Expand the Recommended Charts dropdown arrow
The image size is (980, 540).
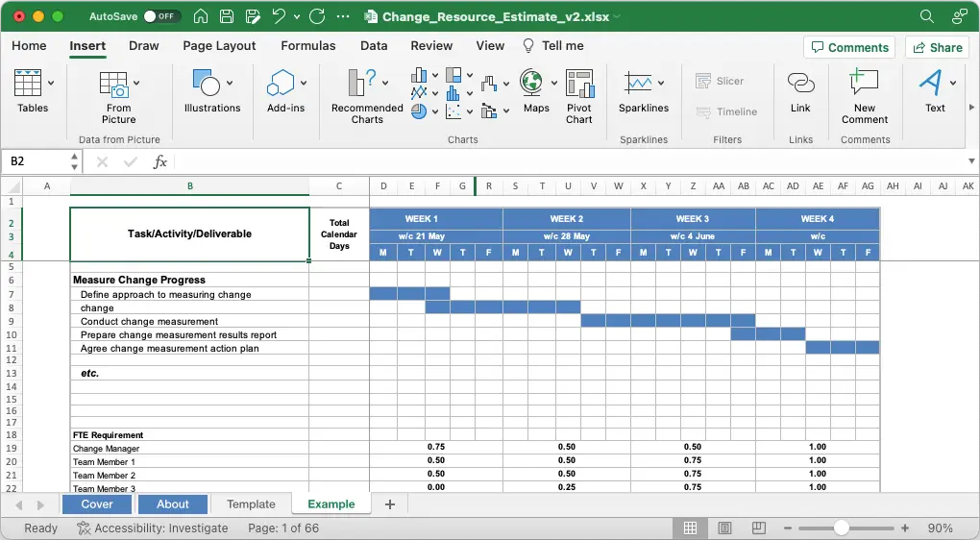pos(385,83)
